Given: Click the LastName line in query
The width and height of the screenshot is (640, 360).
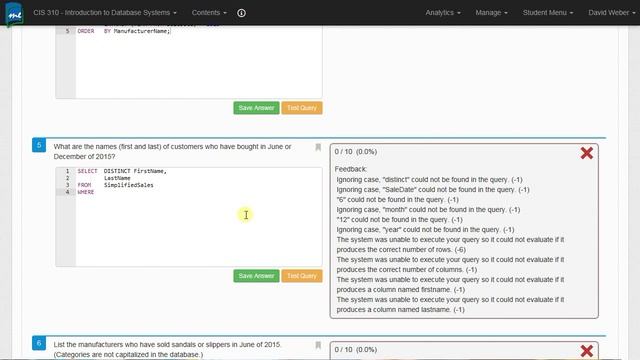Looking at the screenshot, I should tap(117, 178).
